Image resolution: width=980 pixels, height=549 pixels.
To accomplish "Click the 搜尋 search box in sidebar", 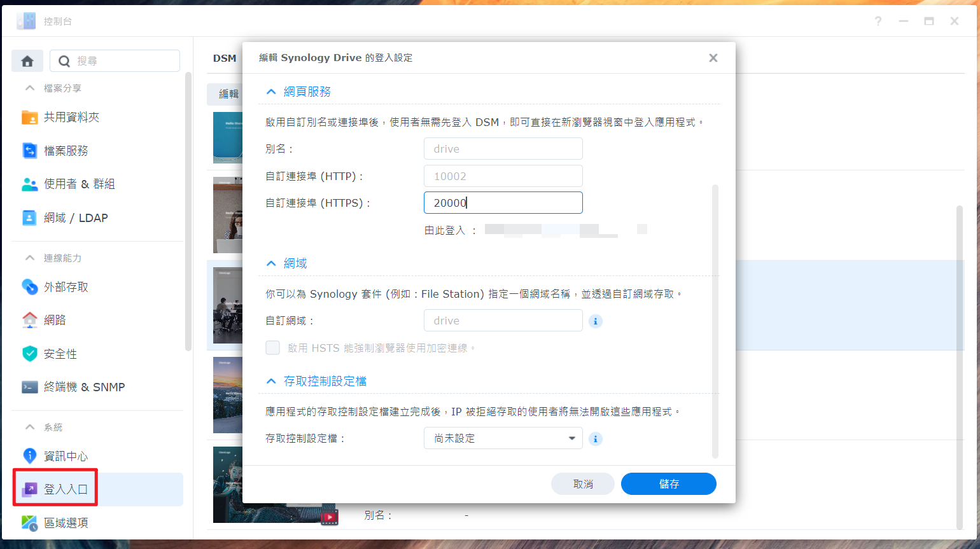I will pyautogui.click(x=115, y=61).
